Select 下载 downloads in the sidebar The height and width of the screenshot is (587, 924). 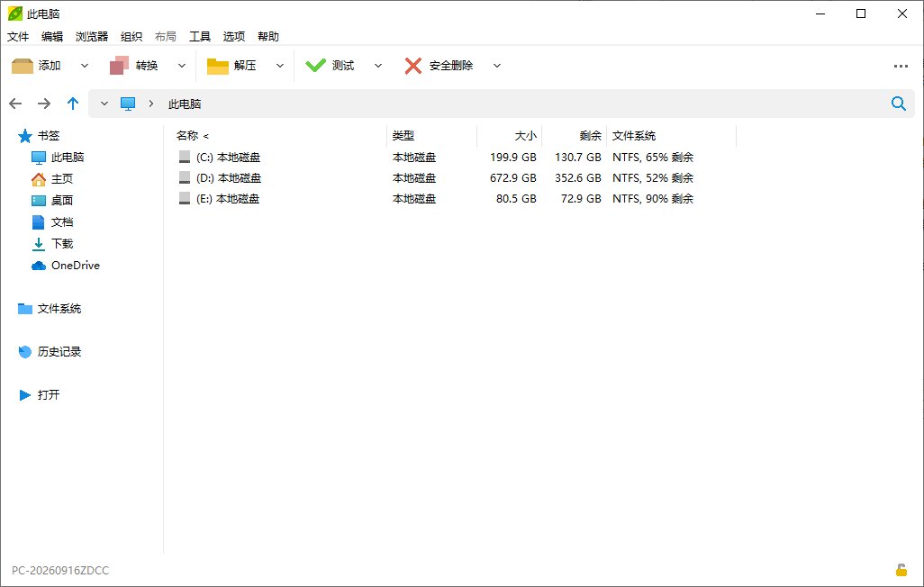(x=52, y=243)
